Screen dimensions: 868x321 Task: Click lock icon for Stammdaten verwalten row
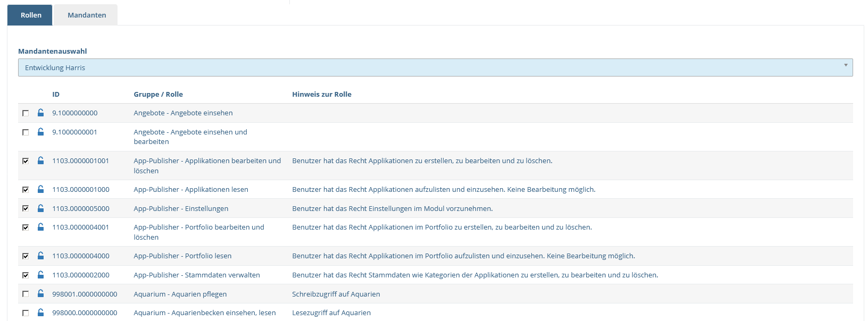(x=40, y=275)
